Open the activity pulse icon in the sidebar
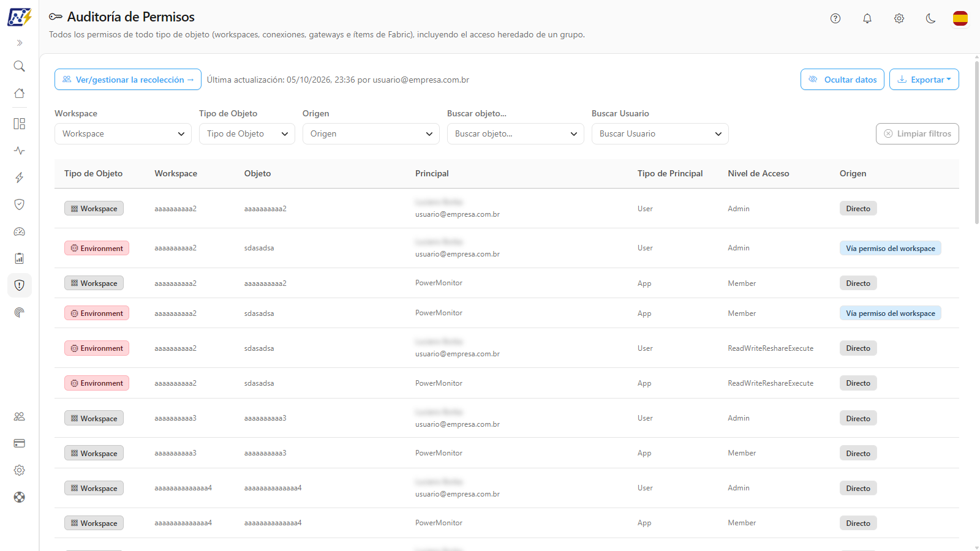 20,151
